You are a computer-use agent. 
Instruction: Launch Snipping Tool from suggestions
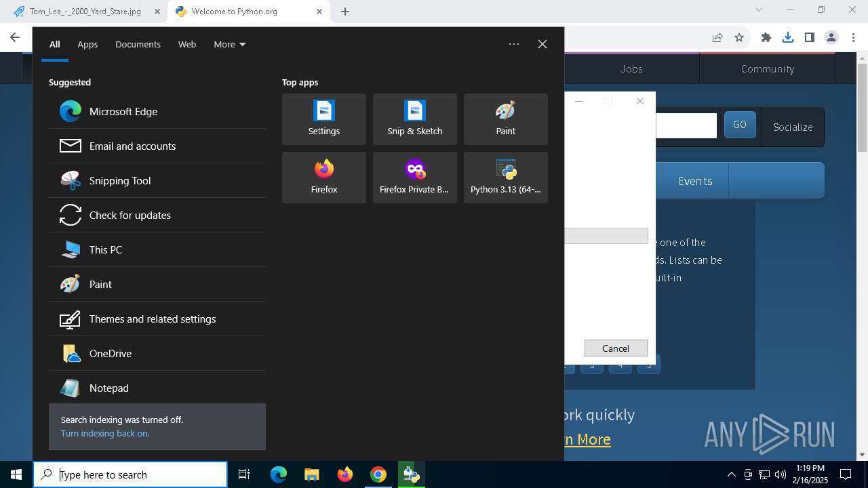(157, 180)
